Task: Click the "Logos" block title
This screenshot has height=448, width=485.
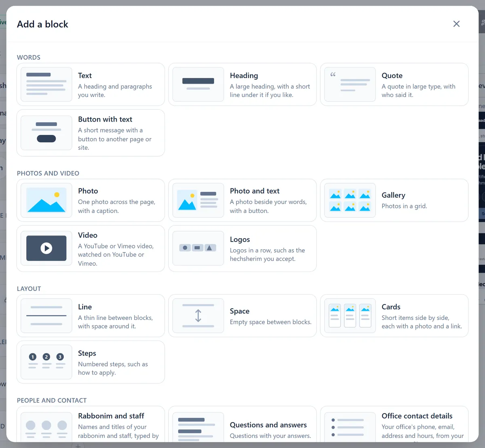Action: click(x=240, y=240)
